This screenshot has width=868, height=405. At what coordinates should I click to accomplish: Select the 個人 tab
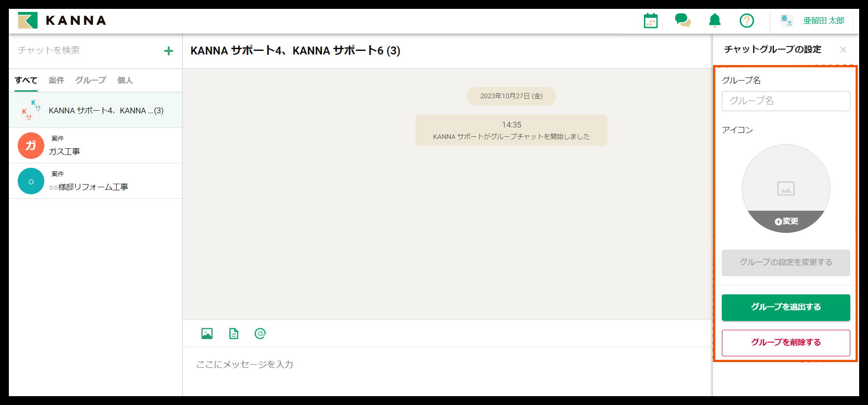click(125, 80)
